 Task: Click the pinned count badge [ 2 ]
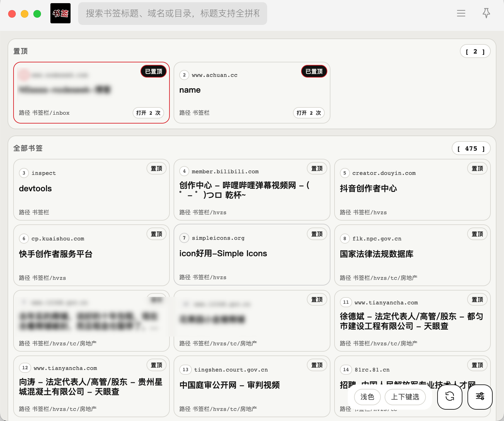pos(475,51)
